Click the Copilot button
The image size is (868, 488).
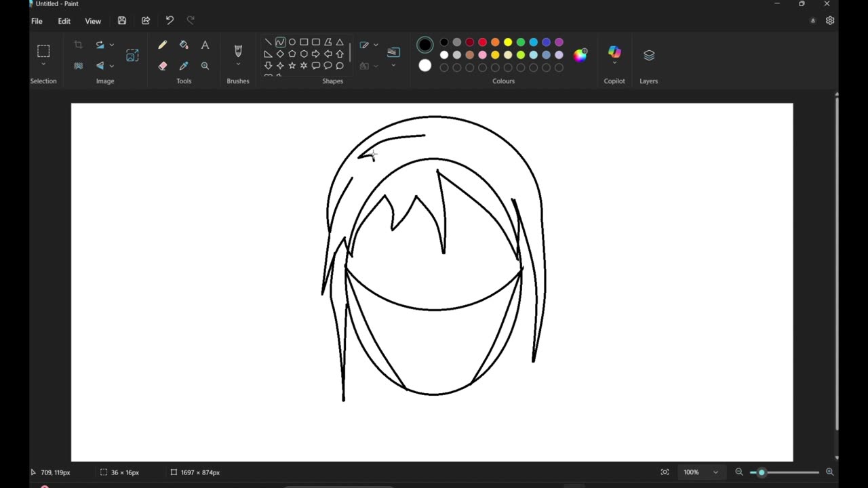point(614,53)
